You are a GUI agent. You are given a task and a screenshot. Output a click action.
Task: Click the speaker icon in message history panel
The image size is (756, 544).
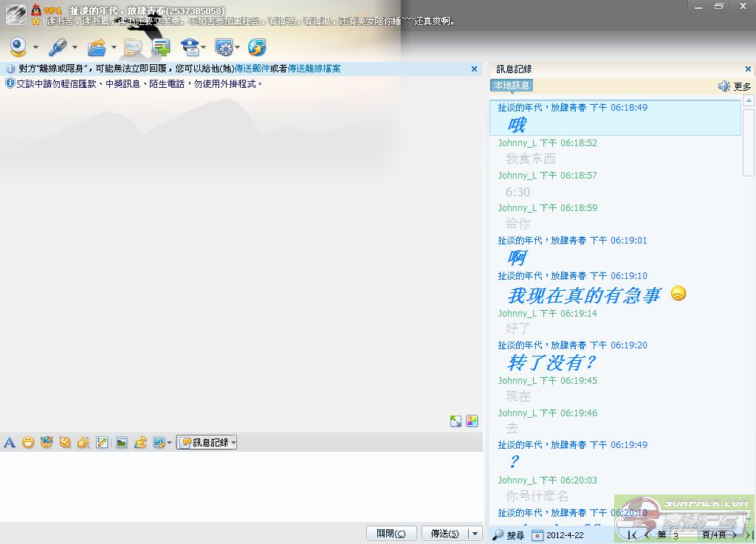point(724,86)
